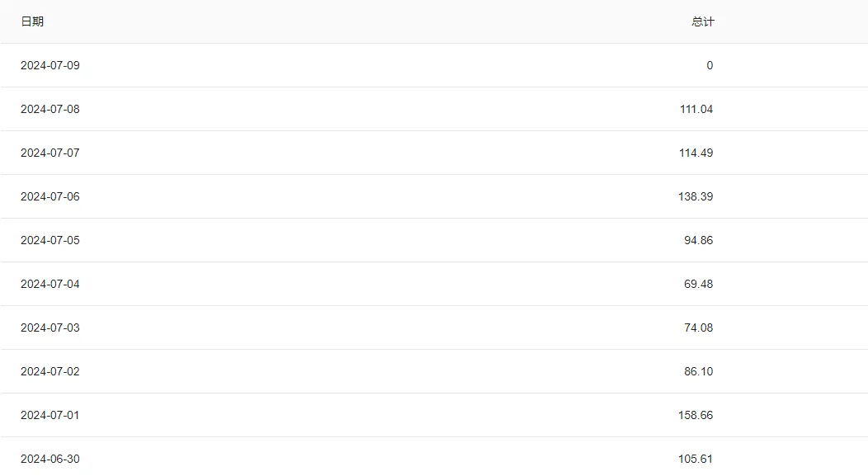Screen dimensions: 868x476
Task: Select the 2024-07-03 date cell
Action: click(x=50, y=328)
